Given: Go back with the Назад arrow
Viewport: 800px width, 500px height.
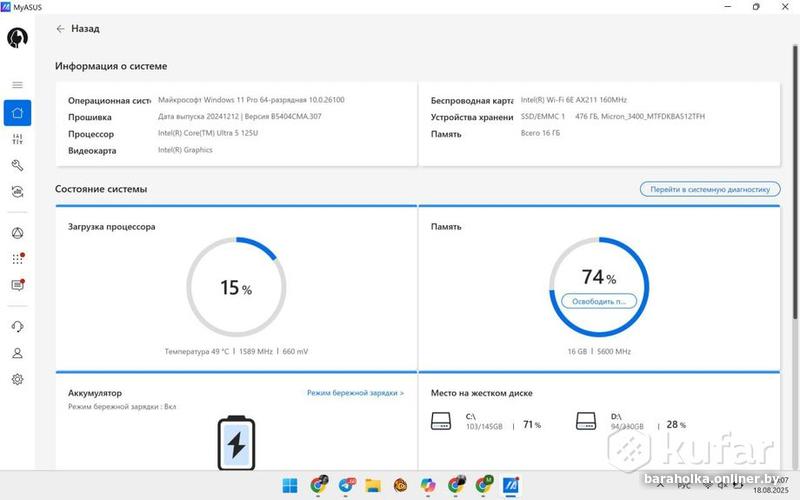Looking at the screenshot, I should (x=60, y=29).
